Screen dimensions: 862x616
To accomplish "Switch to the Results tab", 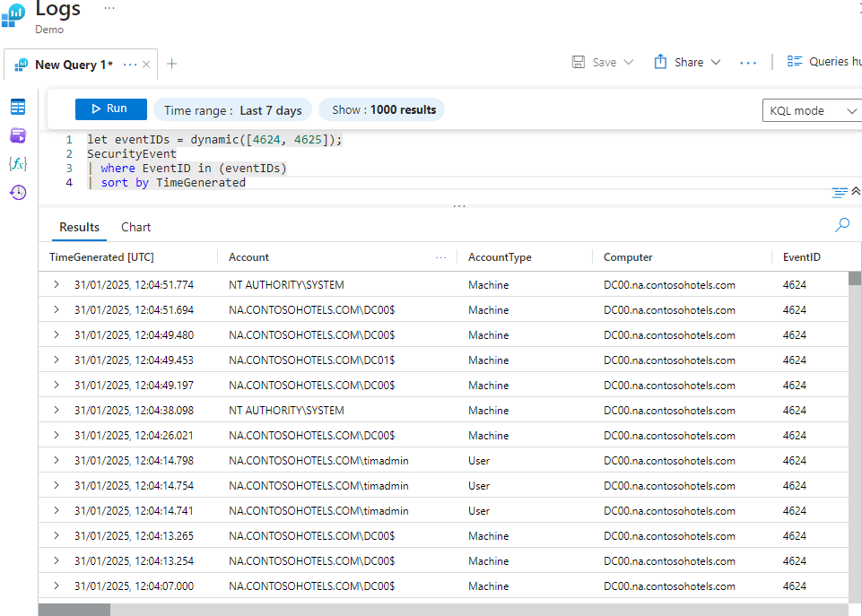I will coord(79,228).
